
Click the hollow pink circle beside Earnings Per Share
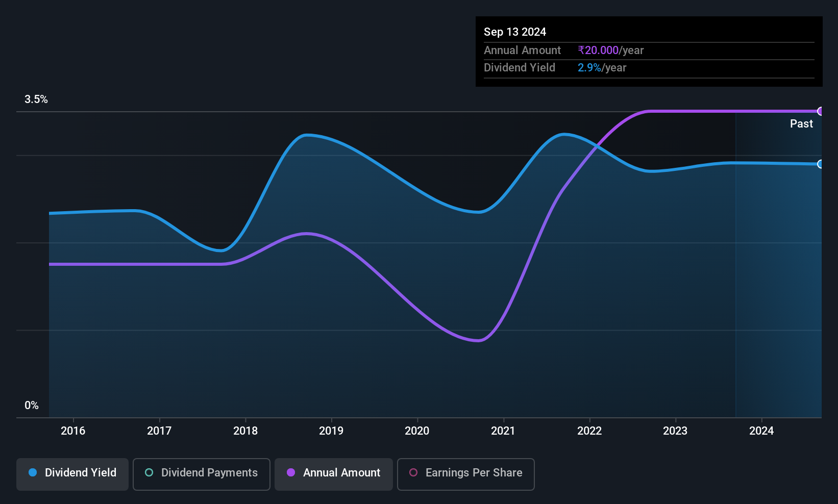point(413,472)
